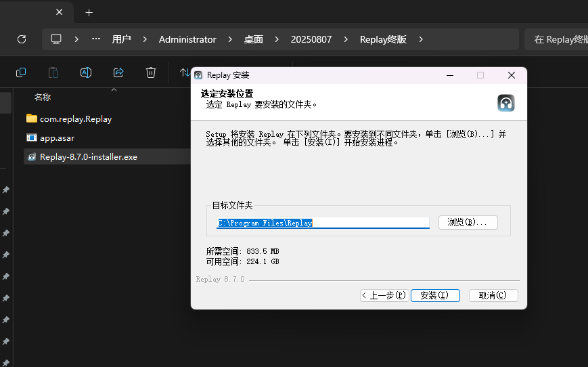Click the 取消(C) cancel button
588x367 pixels.
tap(493, 295)
